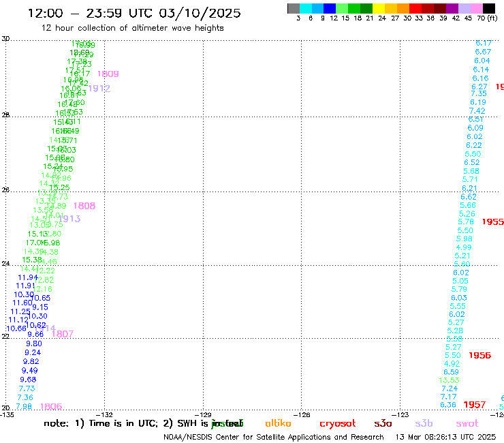Click the 'cryosat' satellite legend label
Screen dimensions: 504x443
(x=338, y=424)
